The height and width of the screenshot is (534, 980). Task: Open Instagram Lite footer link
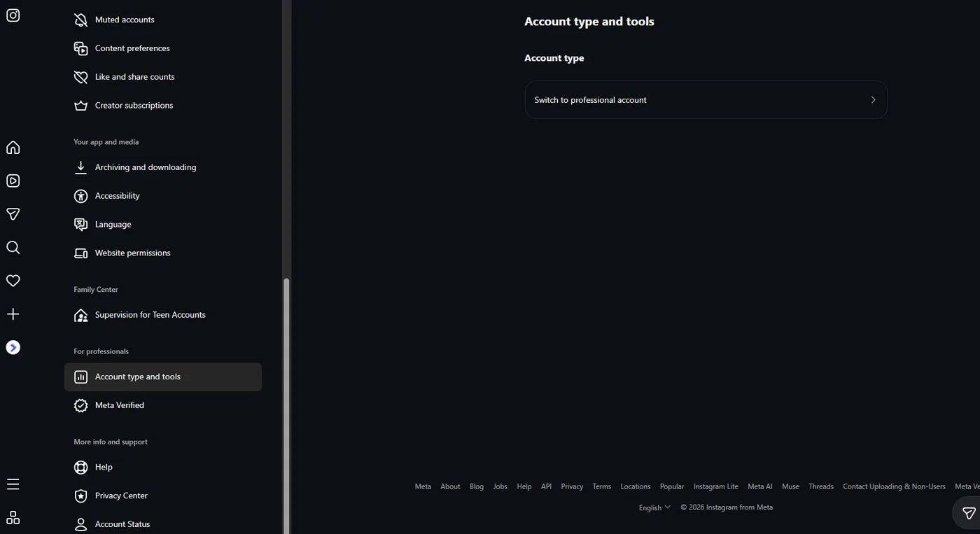715,486
